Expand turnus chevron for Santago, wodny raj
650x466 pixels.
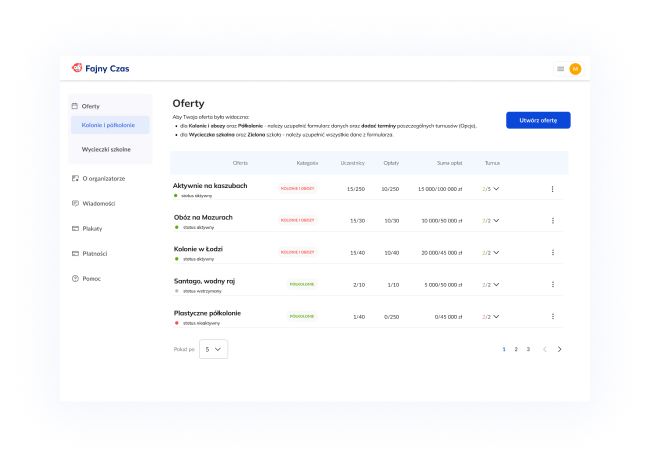[x=495, y=284]
